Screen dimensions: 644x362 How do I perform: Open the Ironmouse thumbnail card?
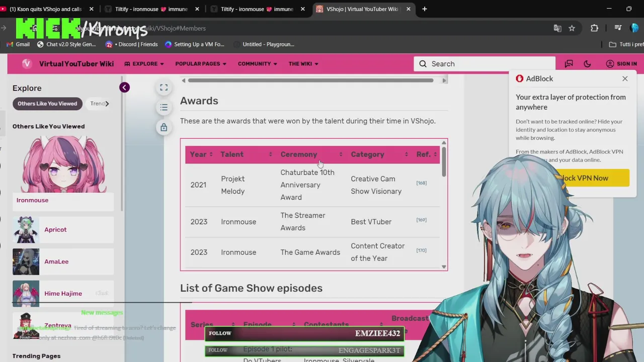[x=63, y=172]
